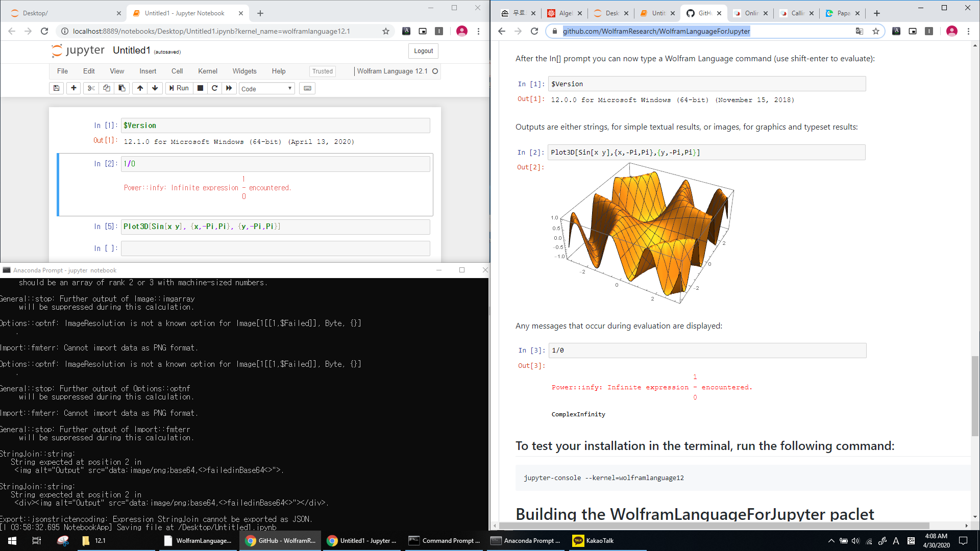
Task: Expand the Kernel menu in Jupyter
Action: coord(208,71)
